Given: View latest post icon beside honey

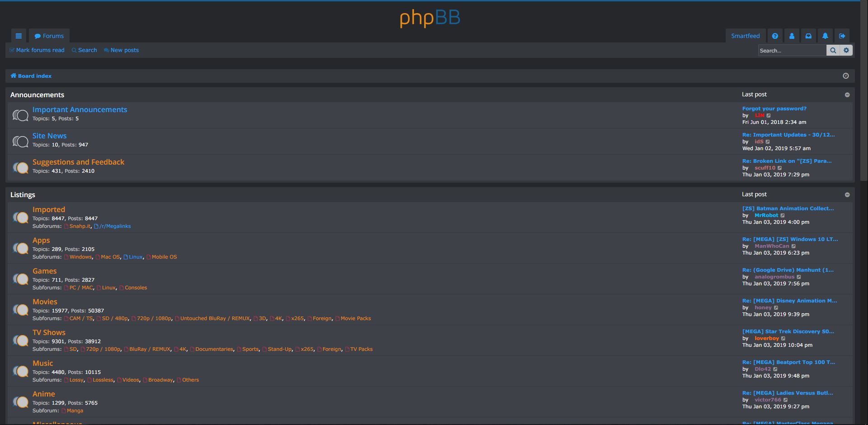Looking at the screenshot, I should click(776, 308).
